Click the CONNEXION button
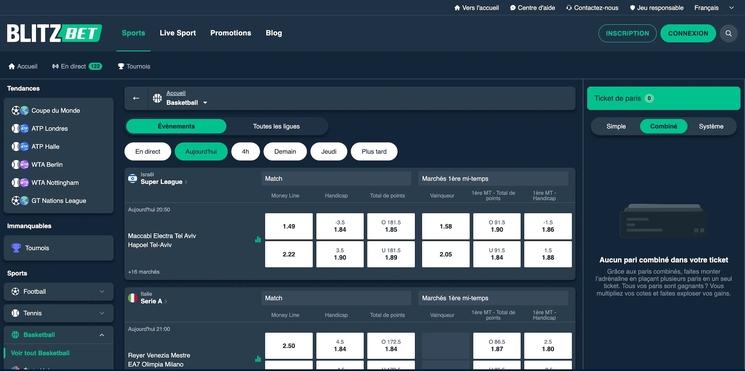Viewport: 745px width, 371px height. [688, 33]
